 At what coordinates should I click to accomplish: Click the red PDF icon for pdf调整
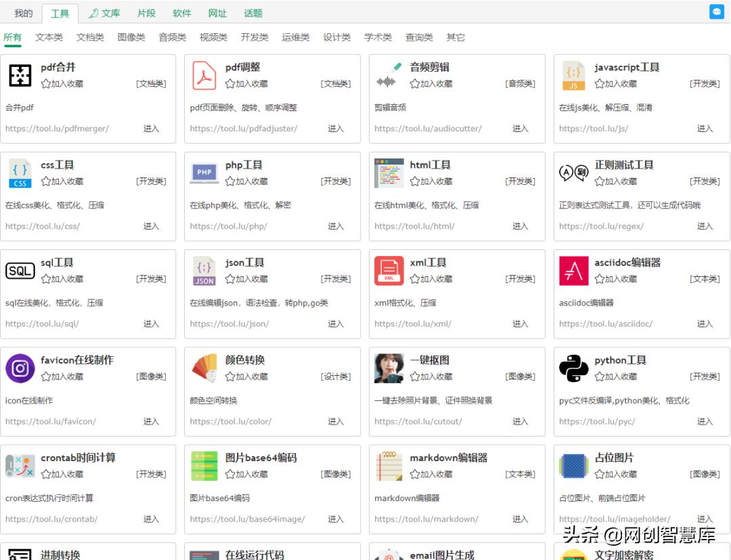pyautogui.click(x=204, y=75)
